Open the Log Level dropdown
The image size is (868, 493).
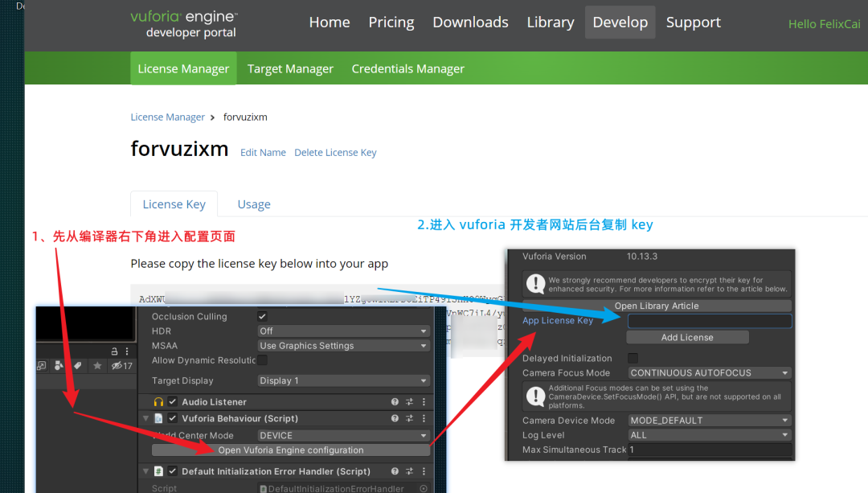710,435
